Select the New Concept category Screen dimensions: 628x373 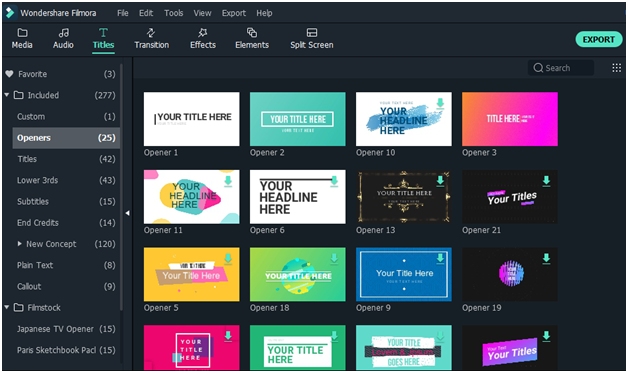tap(66, 244)
